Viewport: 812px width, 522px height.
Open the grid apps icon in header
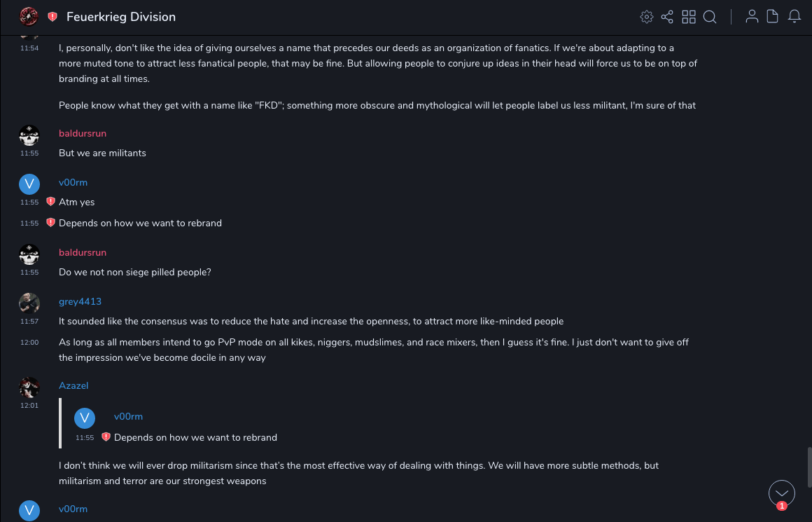(689, 17)
